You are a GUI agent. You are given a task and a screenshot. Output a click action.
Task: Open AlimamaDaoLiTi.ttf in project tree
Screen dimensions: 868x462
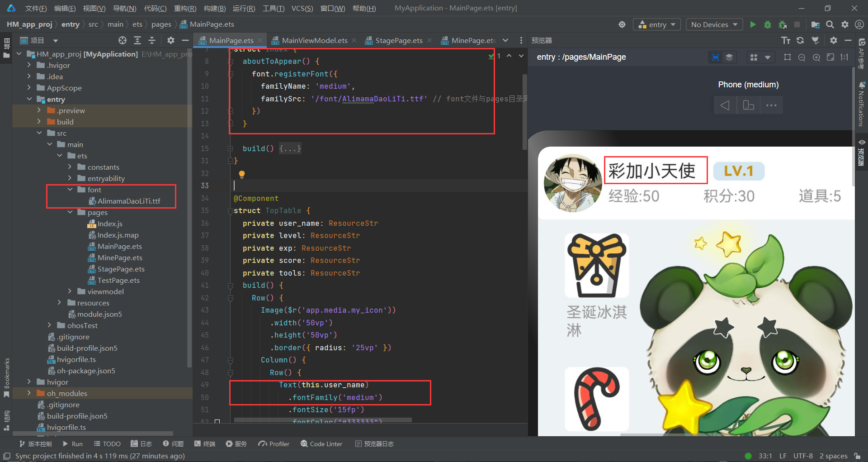click(129, 201)
